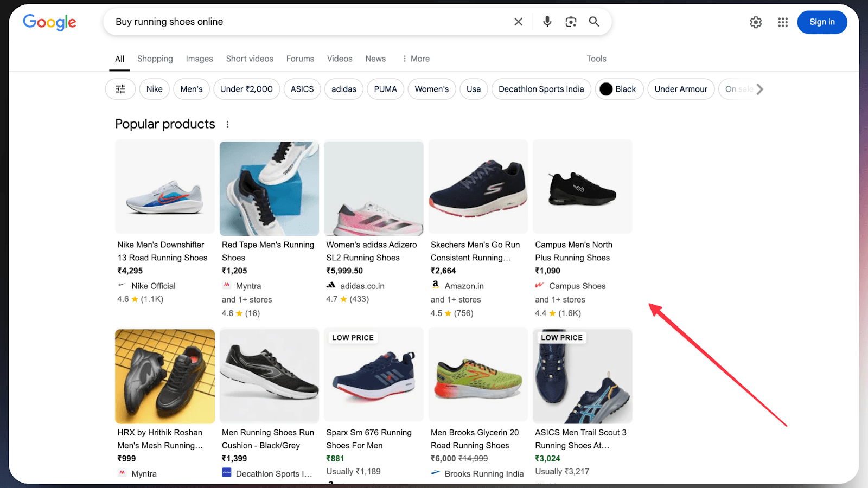Click Sign in button
Viewport: 868px width, 488px height.
(x=822, y=22)
